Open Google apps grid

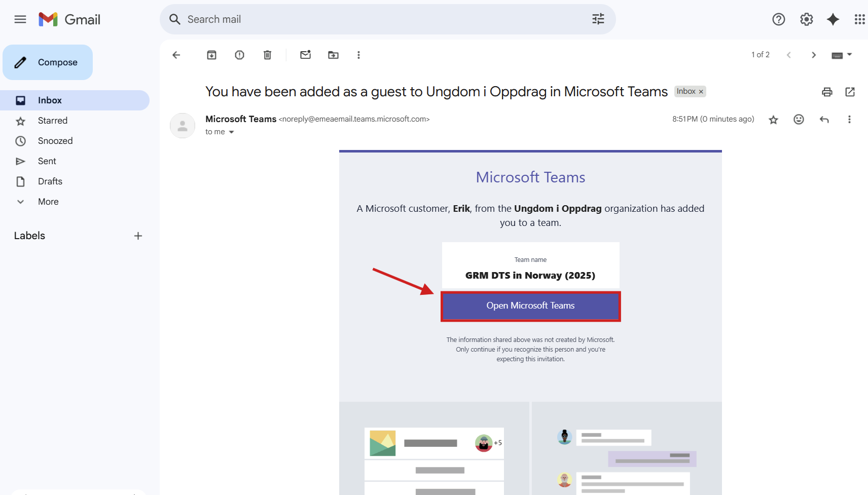point(860,19)
